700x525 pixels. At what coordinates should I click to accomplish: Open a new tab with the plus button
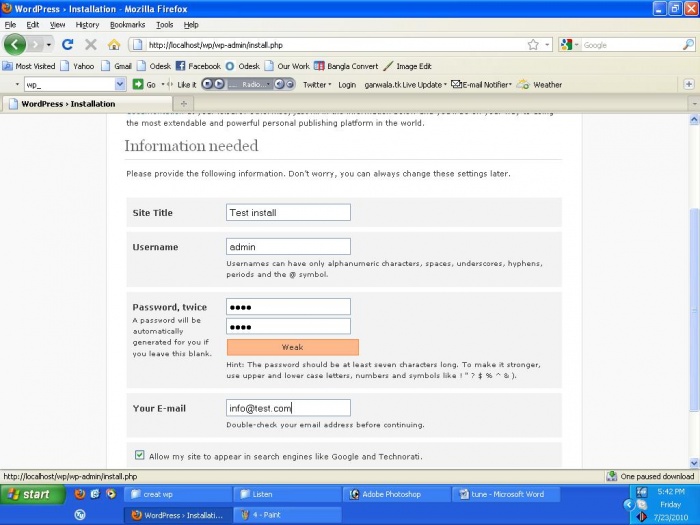(183, 104)
